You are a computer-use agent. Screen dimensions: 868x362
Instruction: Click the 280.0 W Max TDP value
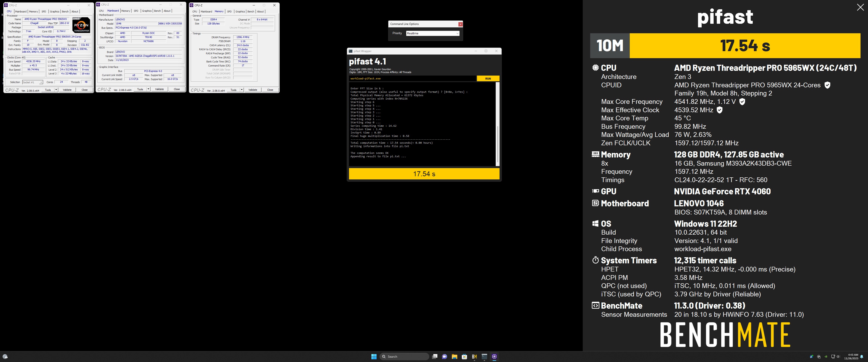(x=64, y=23)
